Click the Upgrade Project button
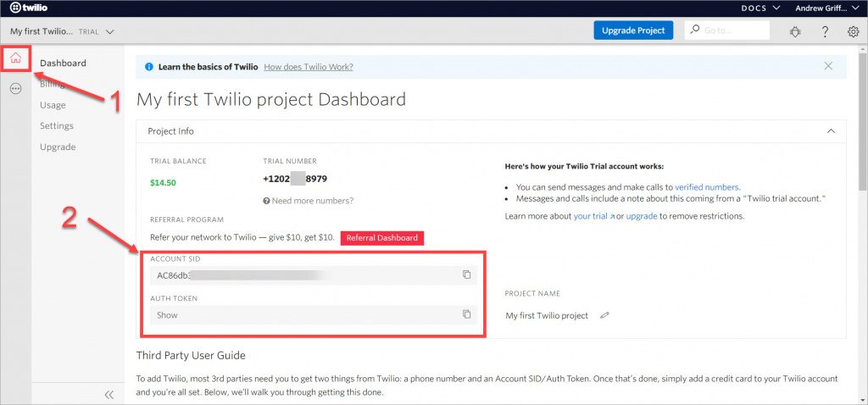The height and width of the screenshot is (405, 868). (x=633, y=31)
